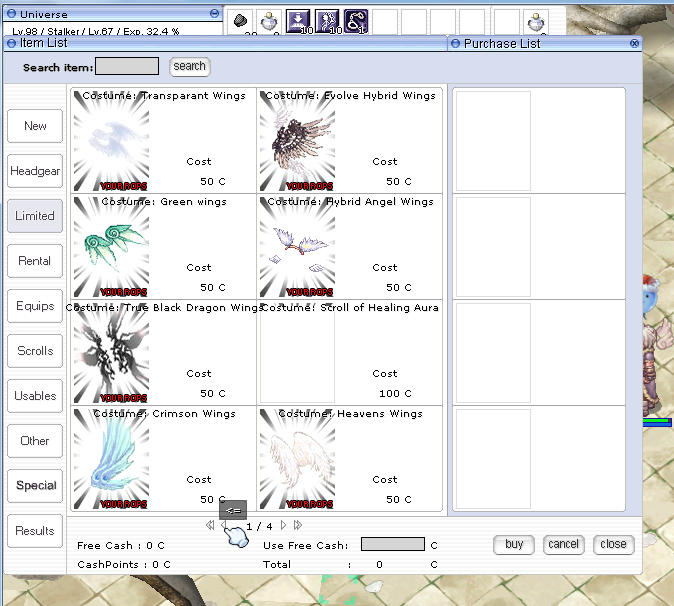Image resolution: width=674 pixels, height=606 pixels.
Task: Open the Special category tab
Action: click(35, 486)
